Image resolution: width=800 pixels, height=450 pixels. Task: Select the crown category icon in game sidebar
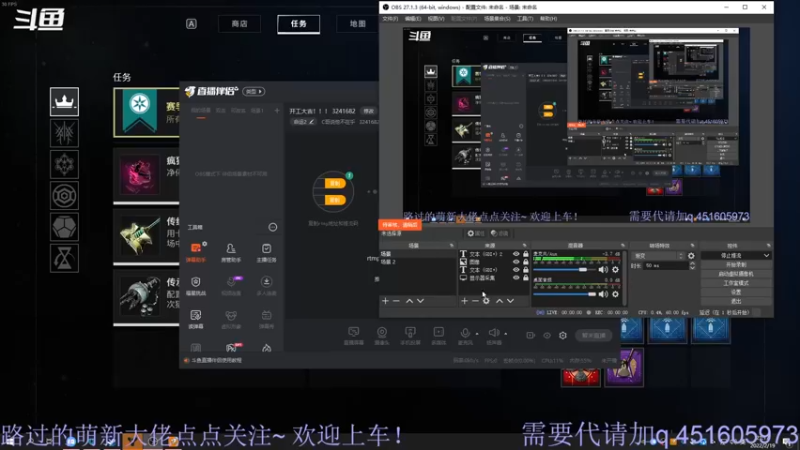64,101
